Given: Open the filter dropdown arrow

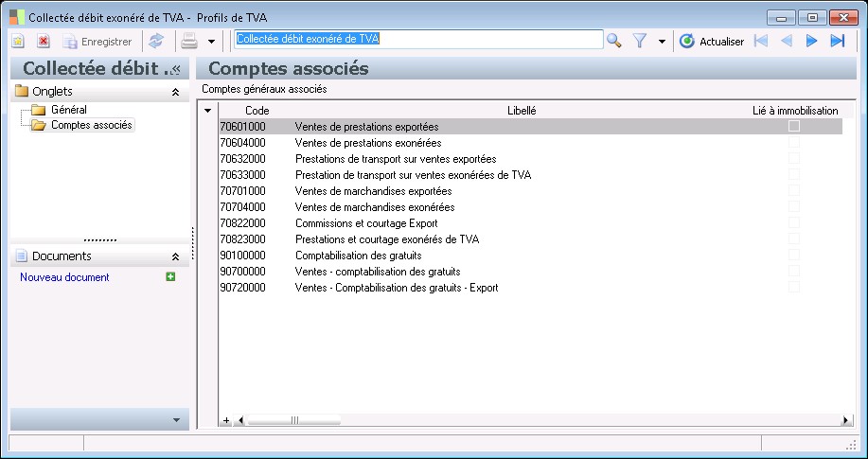Looking at the screenshot, I should [x=662, y=42].
